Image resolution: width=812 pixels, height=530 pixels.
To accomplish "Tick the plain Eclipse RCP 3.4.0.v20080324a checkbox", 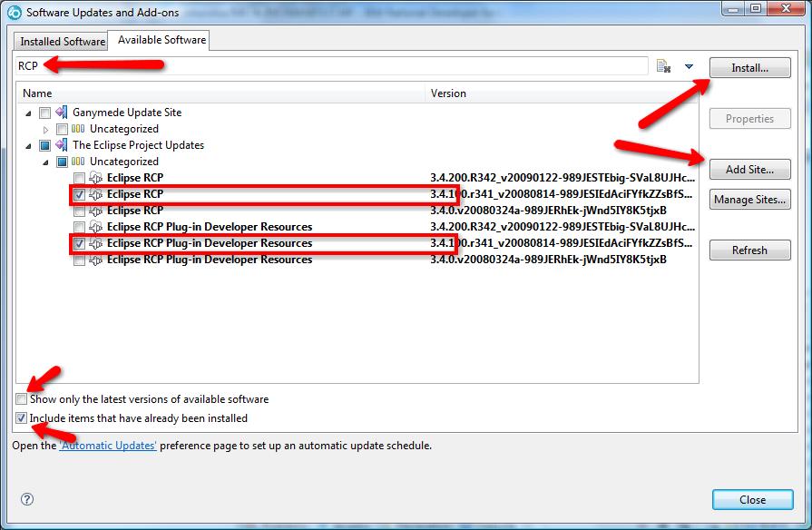I will [x=79, y=211].
